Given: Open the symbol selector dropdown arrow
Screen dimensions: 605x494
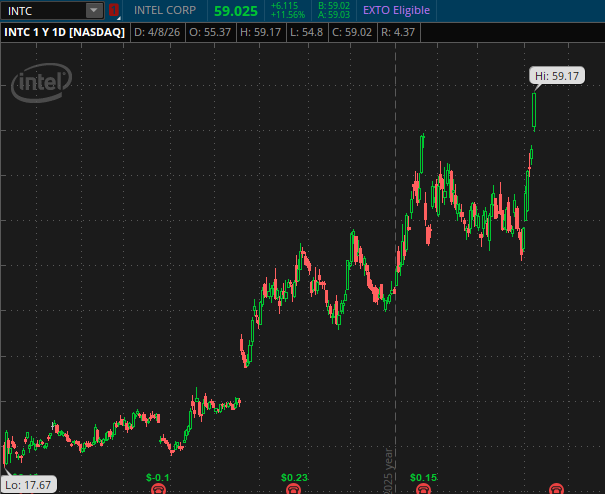Looking at the screenshot, I should tap(94, 10).
